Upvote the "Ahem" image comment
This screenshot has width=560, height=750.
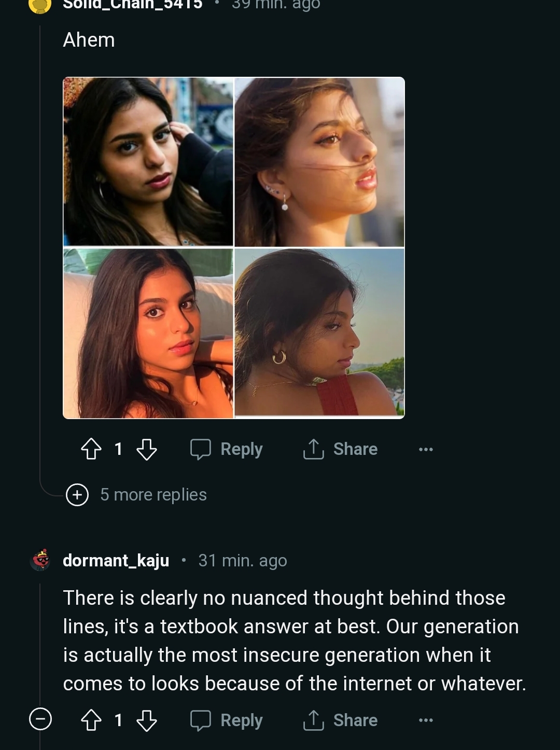(x=91, y=449)
